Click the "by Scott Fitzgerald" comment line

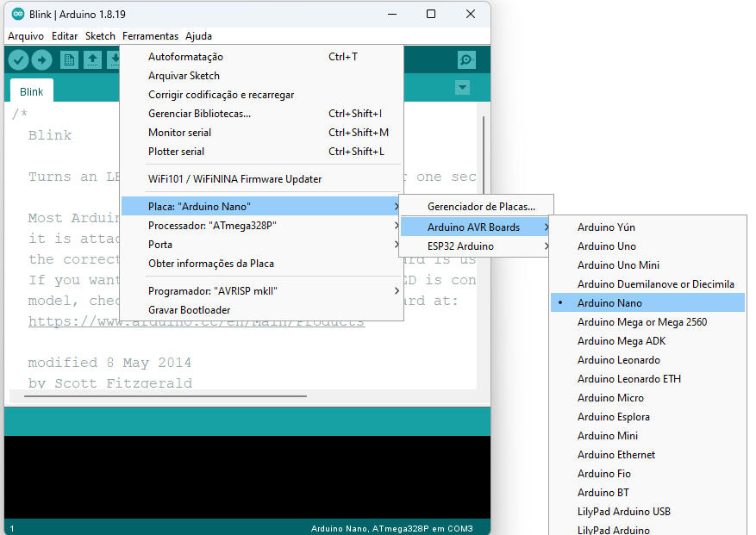110,383
